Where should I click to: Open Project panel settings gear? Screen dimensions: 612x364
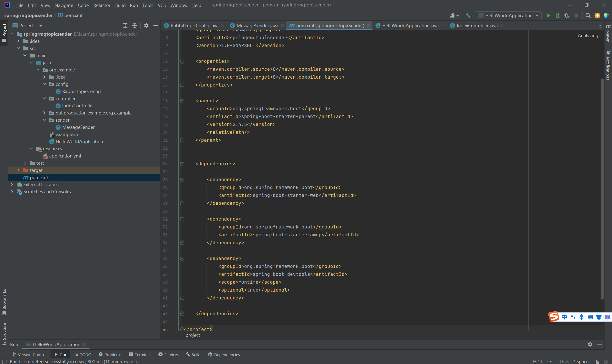coord(146,26)
